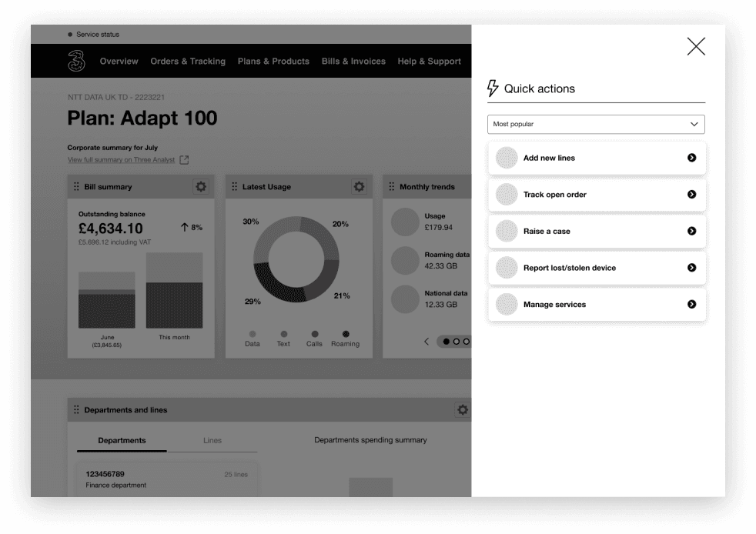Open Help & Support menu
Screen dimensions: 756x534
pyautogui.click(x=429, y=62)
